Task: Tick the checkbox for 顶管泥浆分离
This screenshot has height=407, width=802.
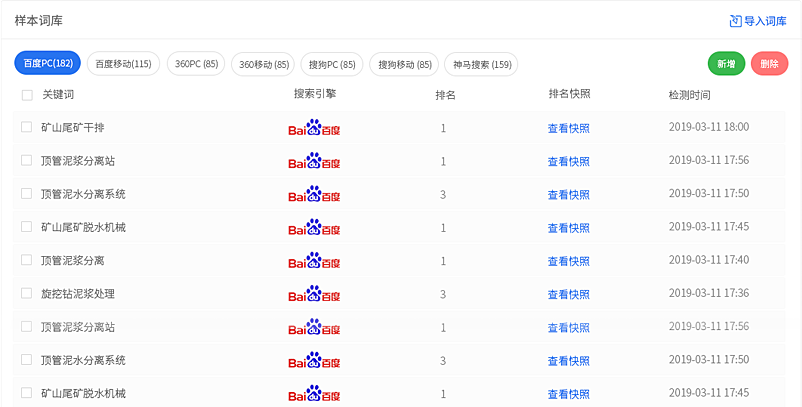Action: click(x=27, y=260)
